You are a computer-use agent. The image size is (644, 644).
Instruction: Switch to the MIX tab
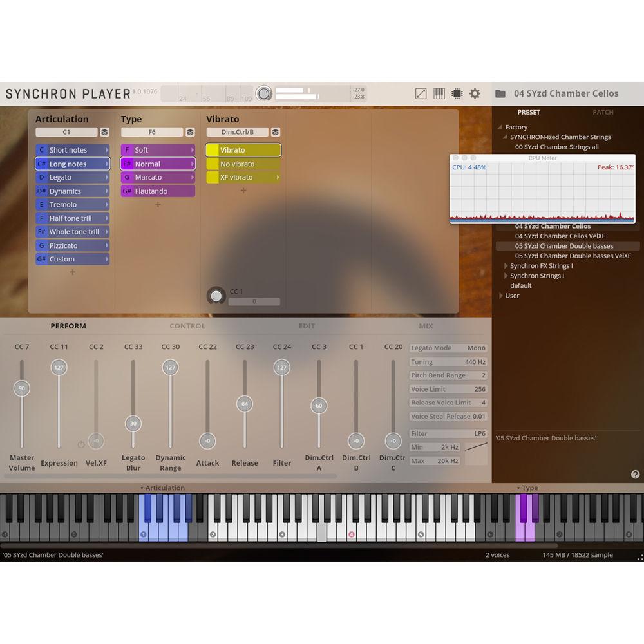(x=426, y=326)
